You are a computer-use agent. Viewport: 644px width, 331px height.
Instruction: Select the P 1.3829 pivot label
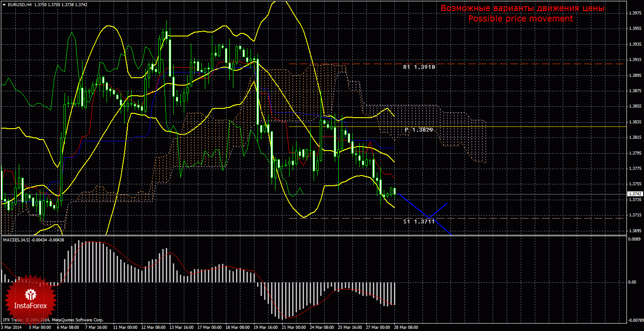coord(419,130)
